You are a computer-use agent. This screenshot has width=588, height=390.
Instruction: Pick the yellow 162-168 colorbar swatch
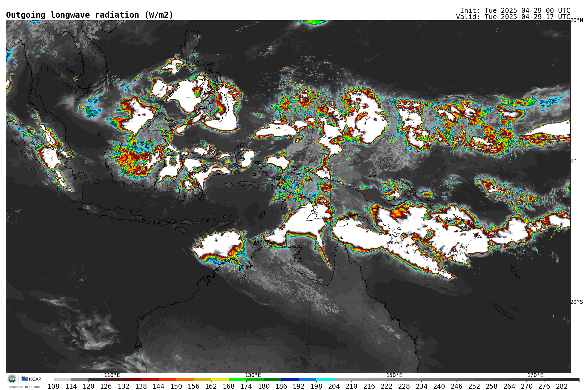220,380
